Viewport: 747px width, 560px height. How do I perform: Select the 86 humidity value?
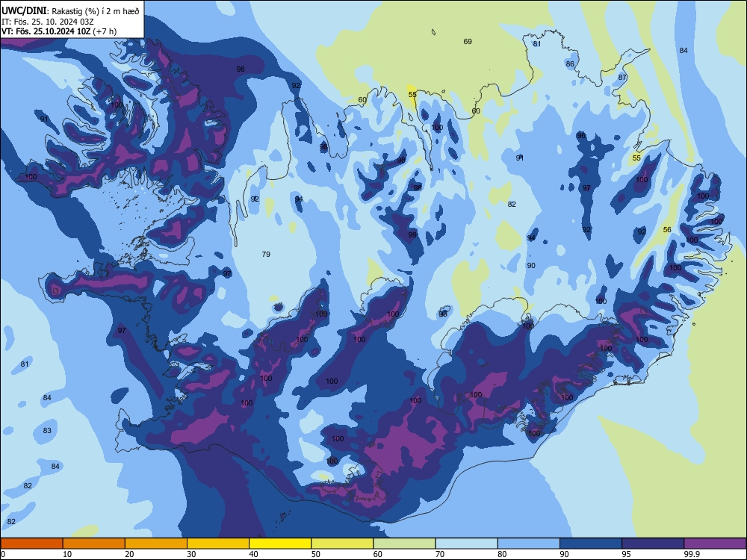(x=570, y=63)
